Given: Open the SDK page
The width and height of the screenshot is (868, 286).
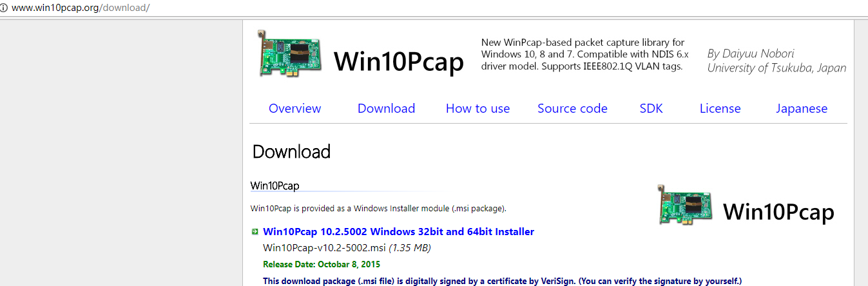Looking at the screenshot, I should (x=651, y=108).
